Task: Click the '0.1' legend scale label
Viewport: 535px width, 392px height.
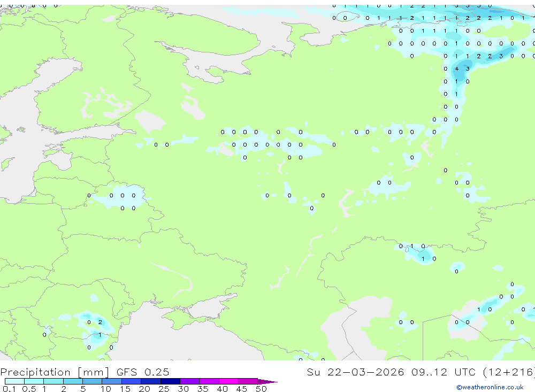Action: tap(9, 389)
